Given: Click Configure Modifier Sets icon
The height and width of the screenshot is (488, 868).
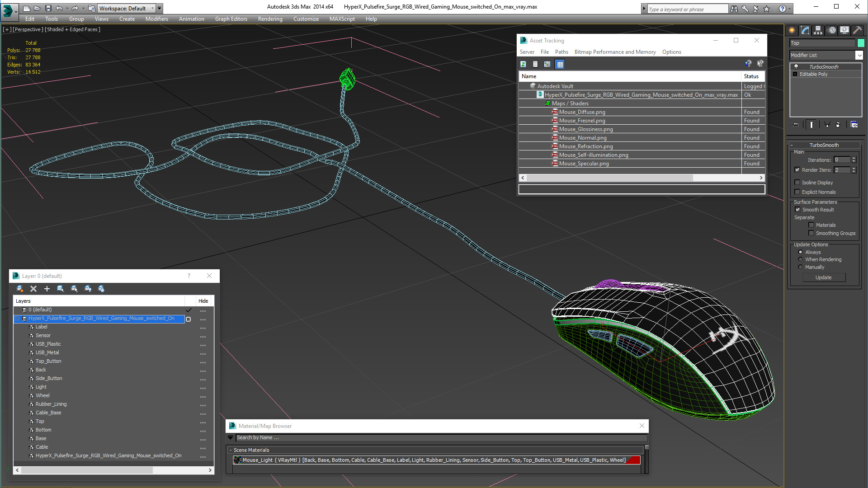Looking at the screenshot, I should (854, 125).
